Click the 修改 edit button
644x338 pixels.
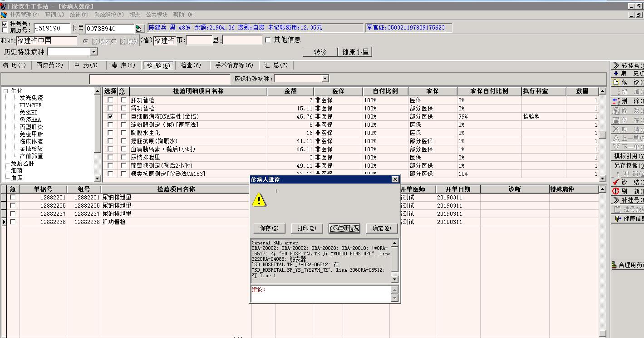pos(628,110)
